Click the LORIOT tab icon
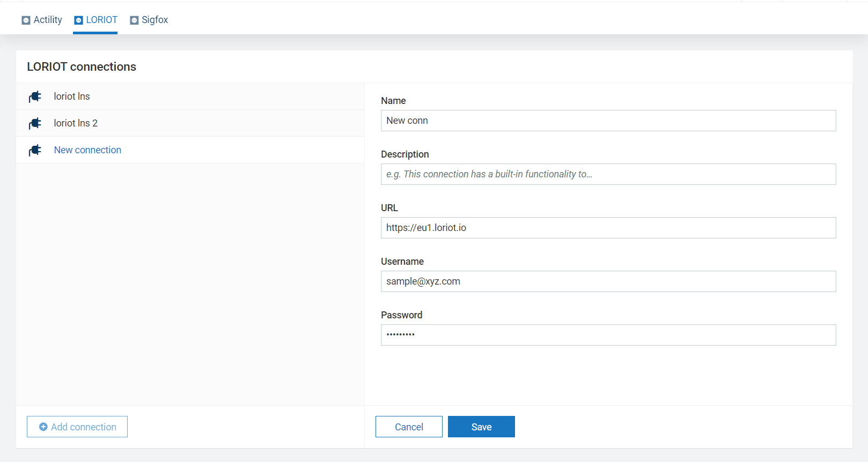 79,20
